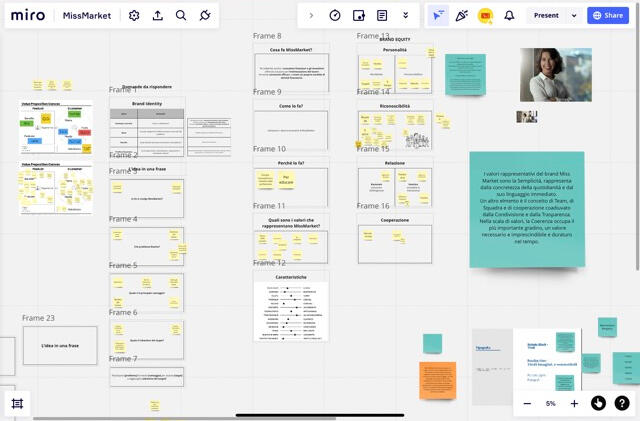The height and width of the screenshot is (421, 640).
Task: Expand more collaboration tools double chevron
Action: (x=405, y=16)
